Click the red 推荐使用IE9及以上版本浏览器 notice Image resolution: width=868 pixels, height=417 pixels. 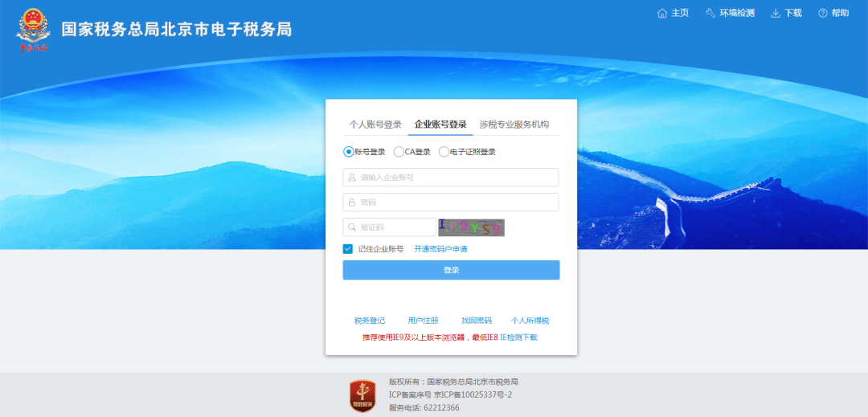[430, 337]
